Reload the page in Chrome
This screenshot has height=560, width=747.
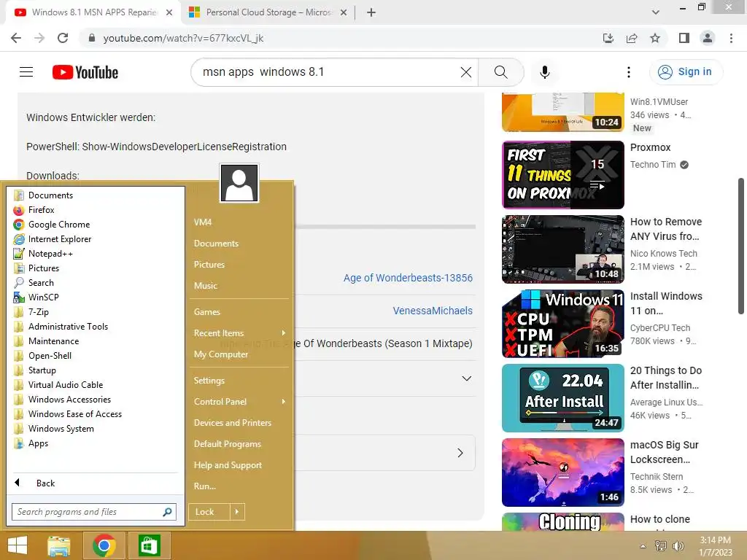coord(63,38)
